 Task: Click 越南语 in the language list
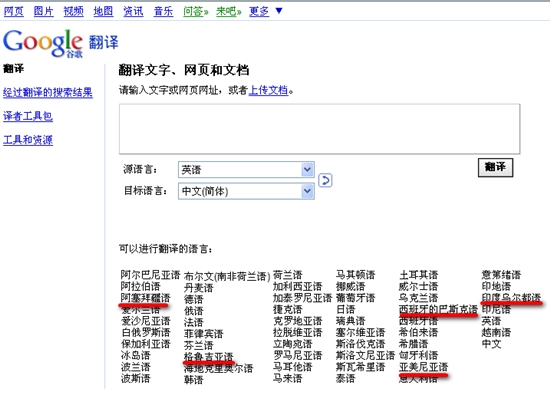point(496,332)
